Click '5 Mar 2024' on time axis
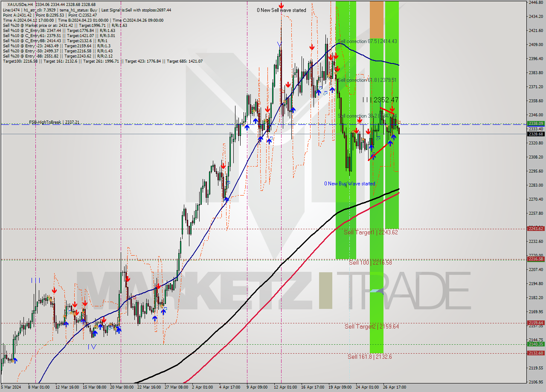This screenshot has width=546, height=392. pyautogui.click(x=10, y=387)
